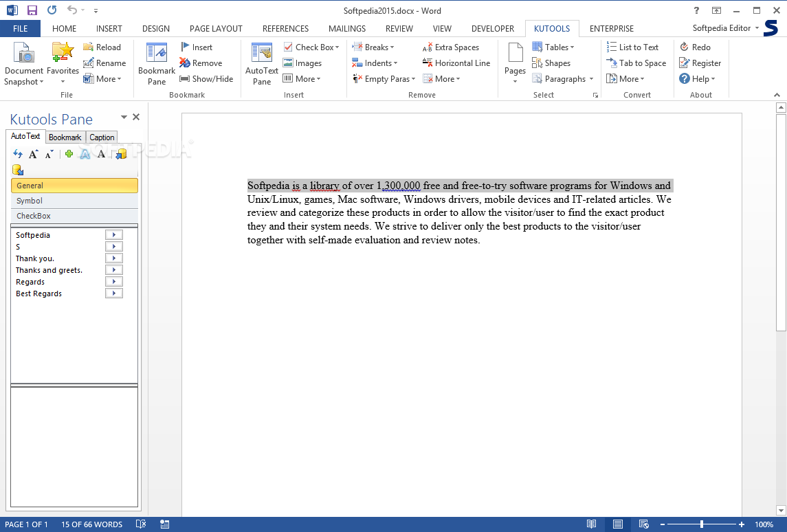Viewport: 787px width, 532px height.
Task: Open the Select group dialog launcher
Action: (595, 96)
